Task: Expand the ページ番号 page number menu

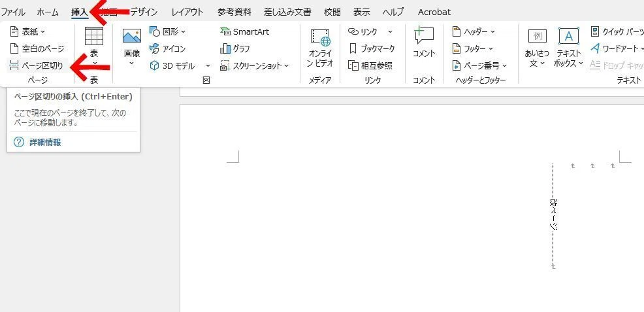Action: tap(479, 65)
